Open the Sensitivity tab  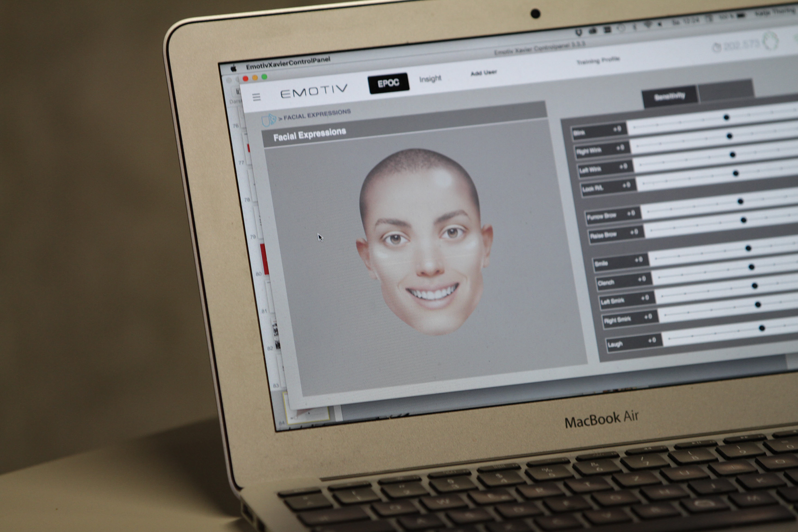(670, 97)
